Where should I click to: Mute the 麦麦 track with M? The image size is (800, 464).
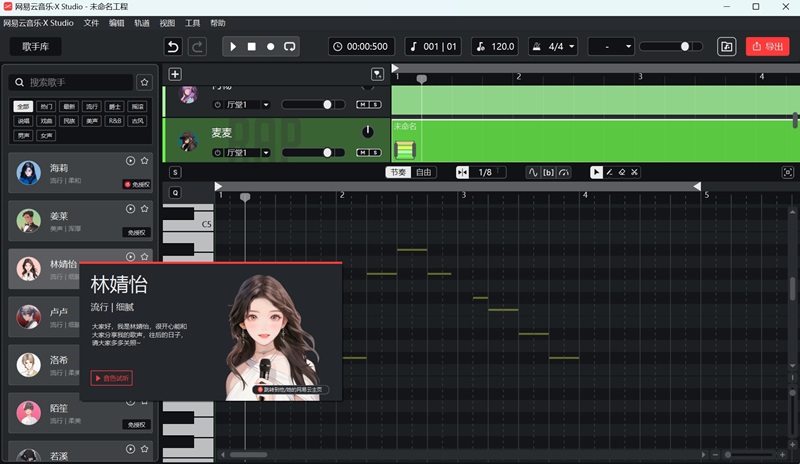click(x=363, y=153)
